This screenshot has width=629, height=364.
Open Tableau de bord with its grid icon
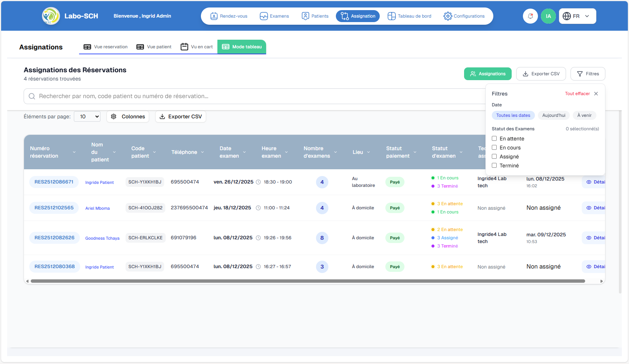tap(391, 16)
